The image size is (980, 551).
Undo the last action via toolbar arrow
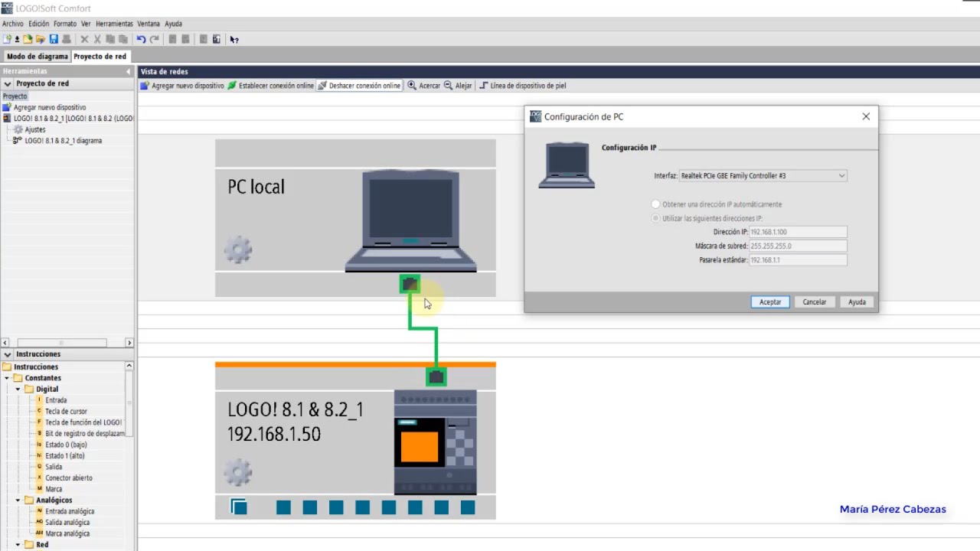coord(141,39)
